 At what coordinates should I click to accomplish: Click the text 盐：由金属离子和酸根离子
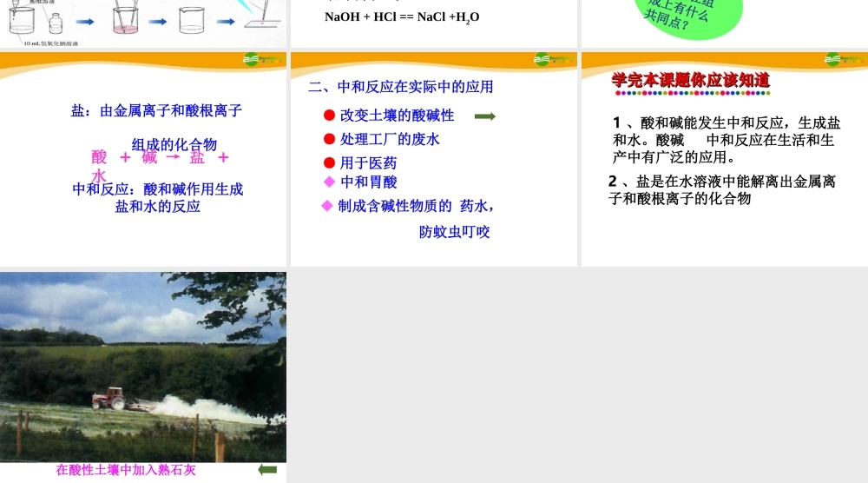tap(156, 111)
